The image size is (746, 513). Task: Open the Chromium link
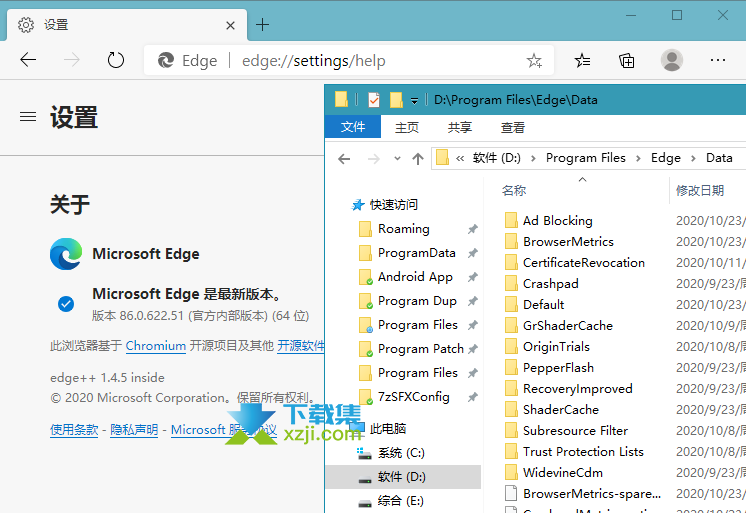(156, 345)
